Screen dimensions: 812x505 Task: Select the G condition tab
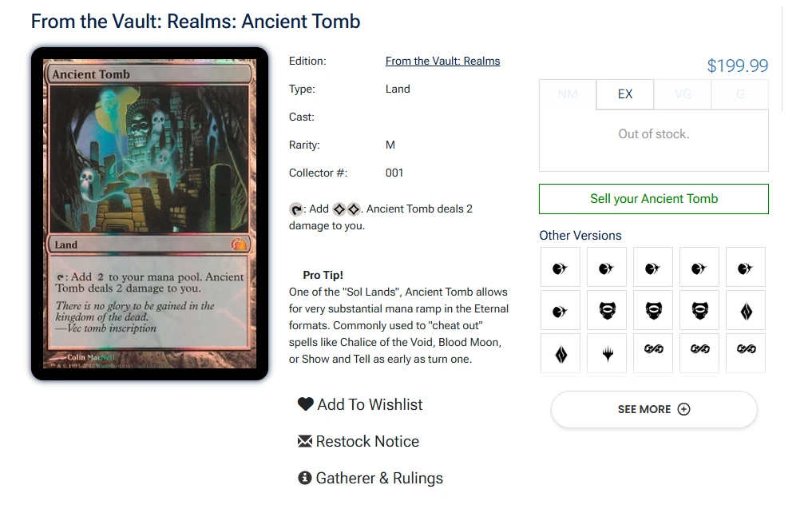(x=740, y=94)
